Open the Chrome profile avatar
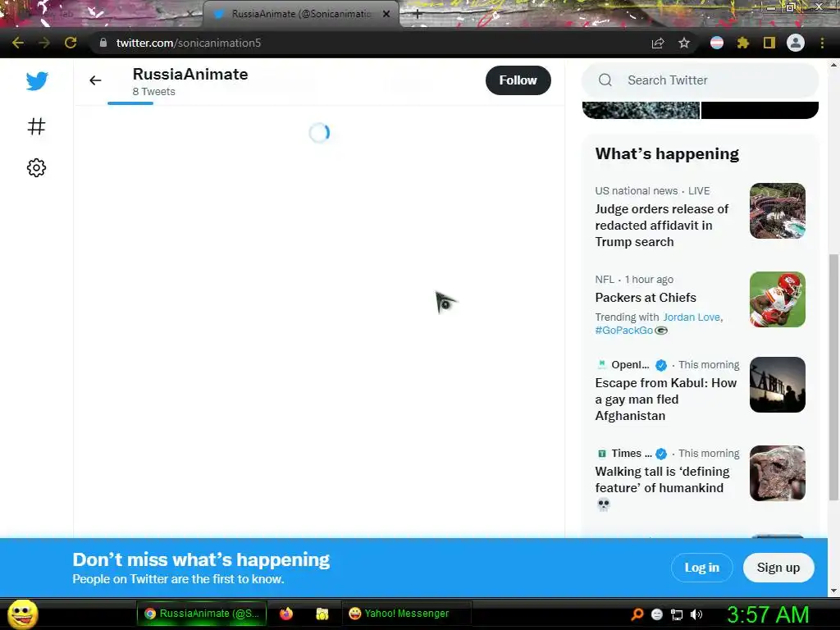Viewport: 840px width, 630px height. 796,43
